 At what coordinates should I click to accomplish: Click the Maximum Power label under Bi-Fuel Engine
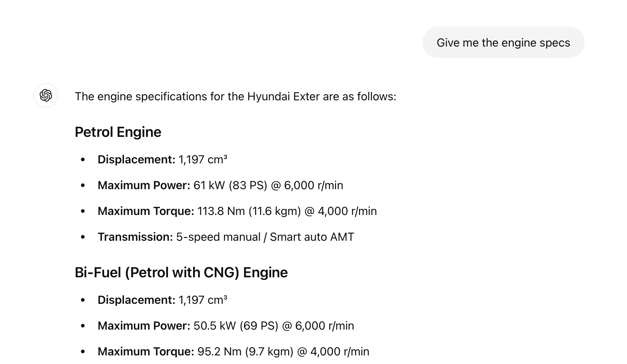tap(144, 326)
